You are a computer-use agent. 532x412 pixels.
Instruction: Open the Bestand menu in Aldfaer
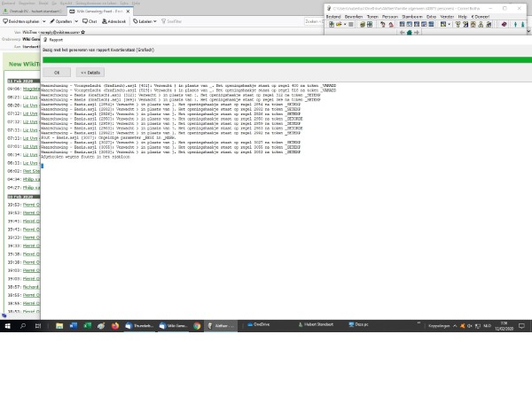pyautogui.click(x=333, y=16)
